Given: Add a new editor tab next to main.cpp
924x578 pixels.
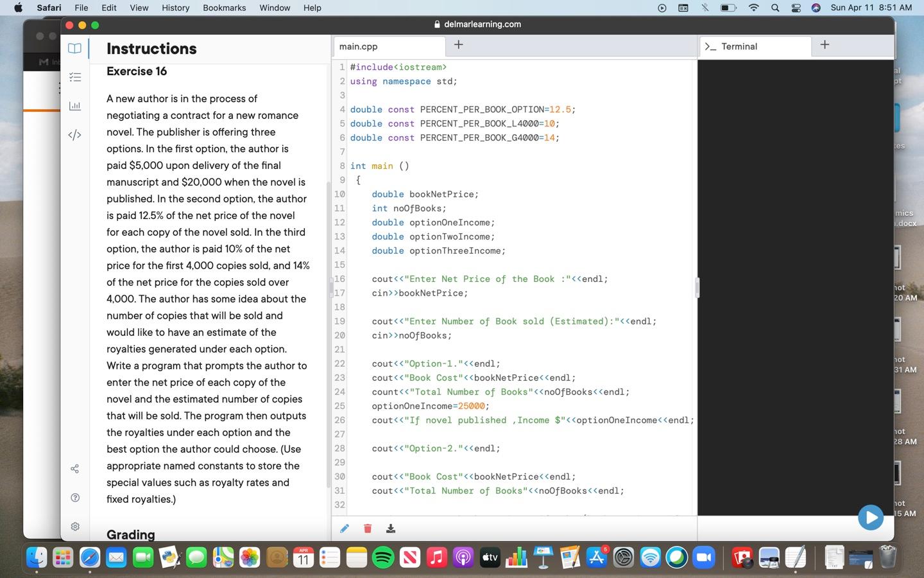Looking at the screenshot, I should pyautogui.click(x=459, y=45).
